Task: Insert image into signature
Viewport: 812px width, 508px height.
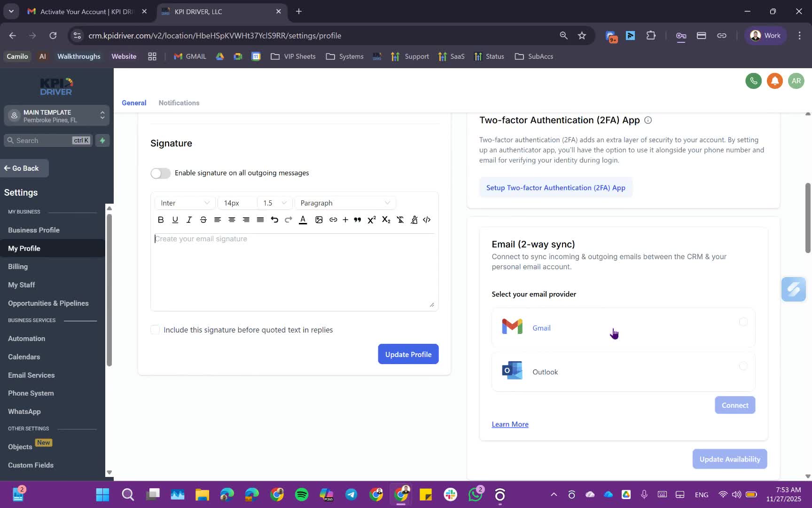Action: pos(319,220)
